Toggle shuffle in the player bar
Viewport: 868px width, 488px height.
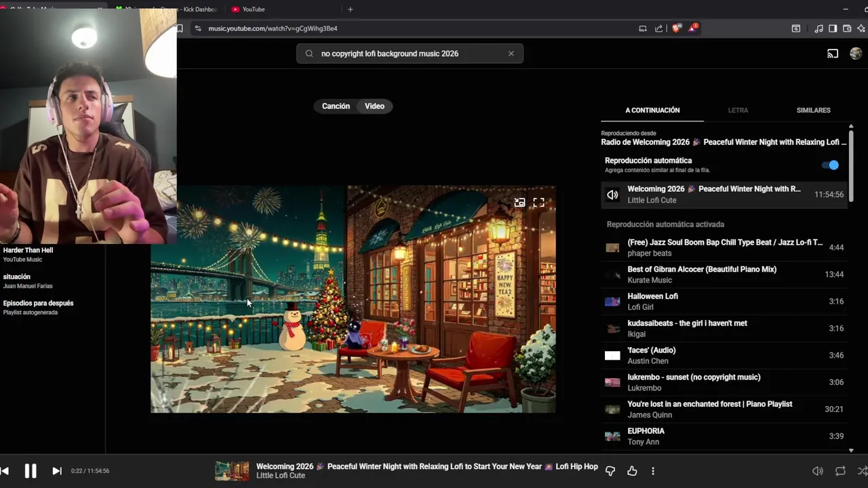863,471
